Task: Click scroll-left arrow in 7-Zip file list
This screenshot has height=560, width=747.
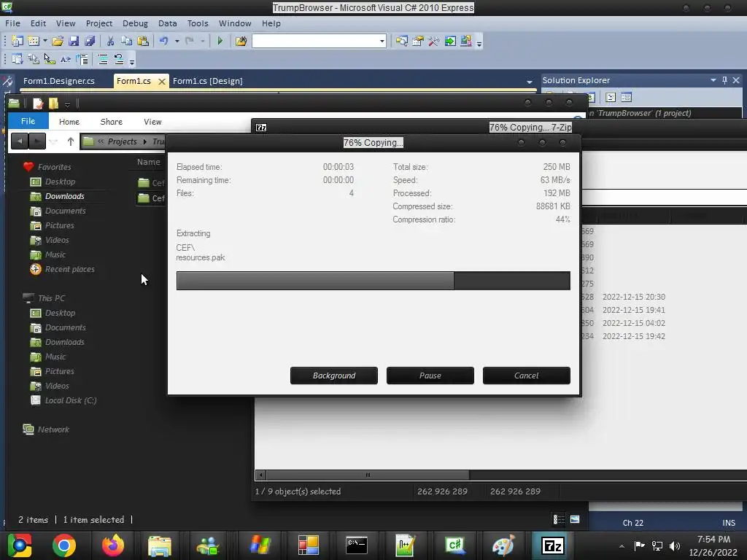Action: tap(260, 475)
